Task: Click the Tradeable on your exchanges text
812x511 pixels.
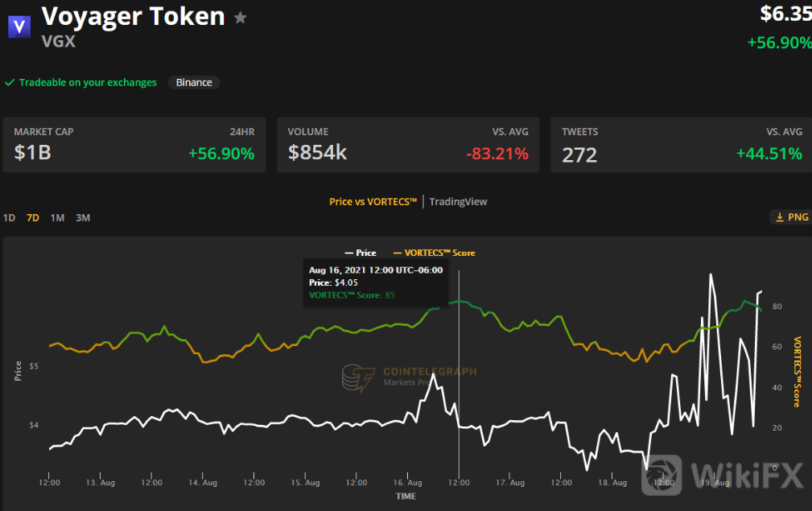Action: (88, 83)
